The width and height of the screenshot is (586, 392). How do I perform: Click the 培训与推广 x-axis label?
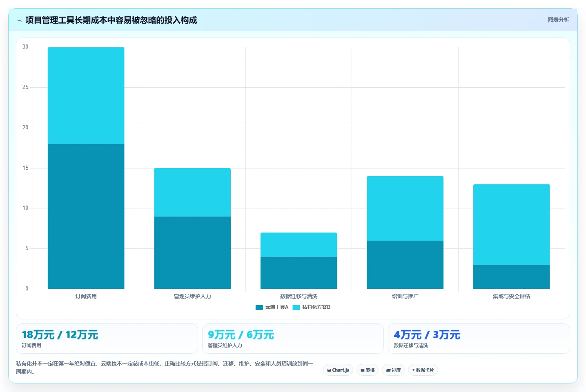click(405, 296)
